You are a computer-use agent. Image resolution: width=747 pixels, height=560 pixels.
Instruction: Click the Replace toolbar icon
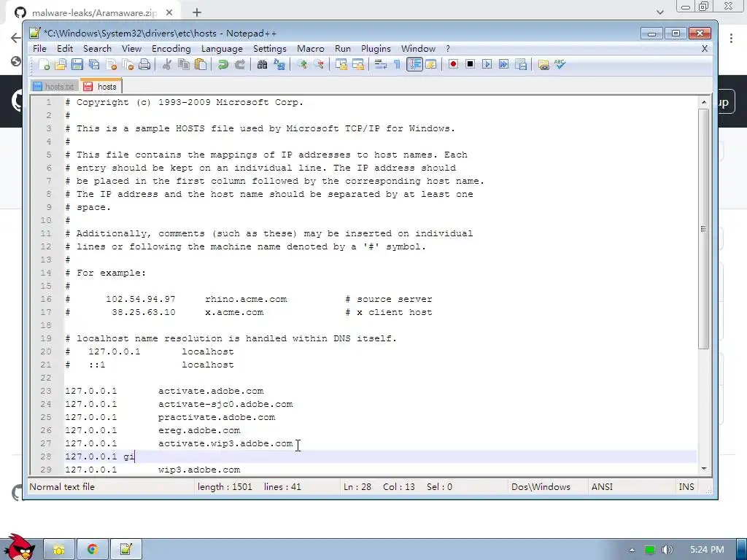point(279,64)
